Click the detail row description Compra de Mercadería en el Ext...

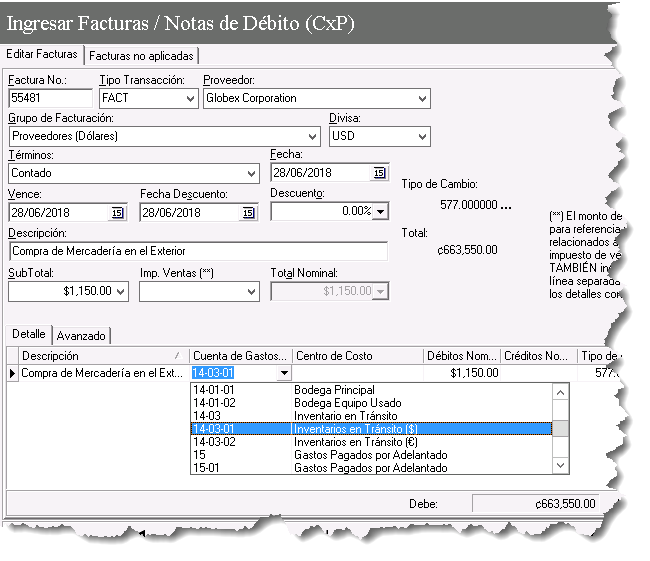pyautogui.click(x=102, y=373)
